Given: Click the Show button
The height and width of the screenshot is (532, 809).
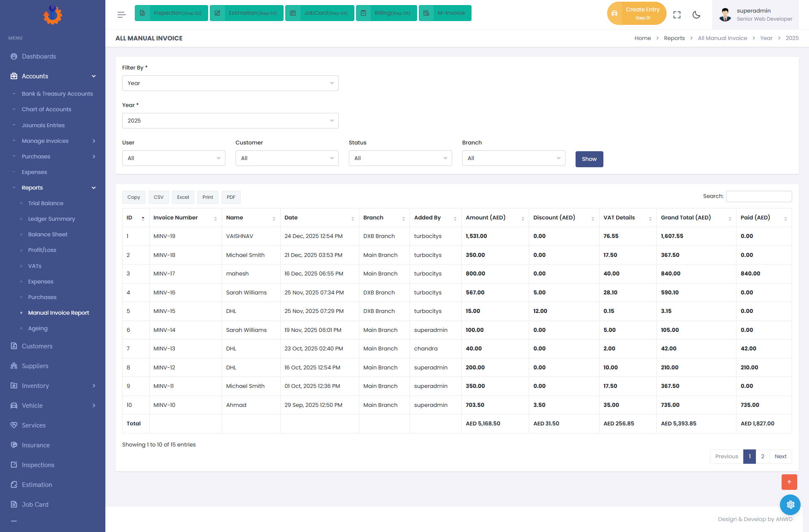Looking at the screenshot, I should pyautogui.click(x=589, y=159).
